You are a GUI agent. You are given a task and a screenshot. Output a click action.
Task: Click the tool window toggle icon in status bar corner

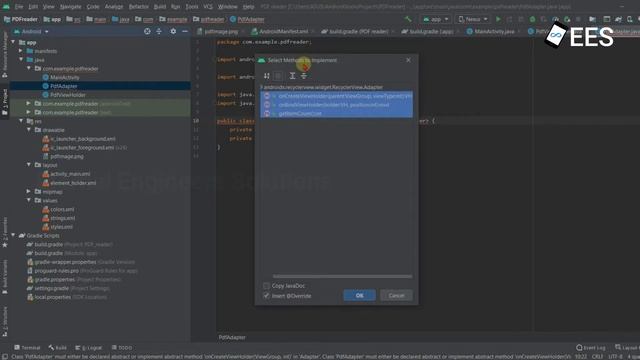(x=4, y=357)
